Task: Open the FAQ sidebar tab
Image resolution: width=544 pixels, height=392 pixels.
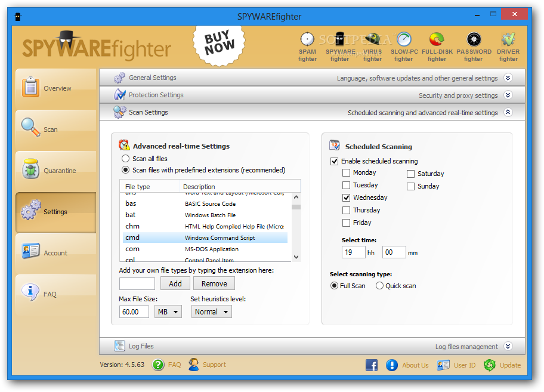Action: tap(56, 294)
